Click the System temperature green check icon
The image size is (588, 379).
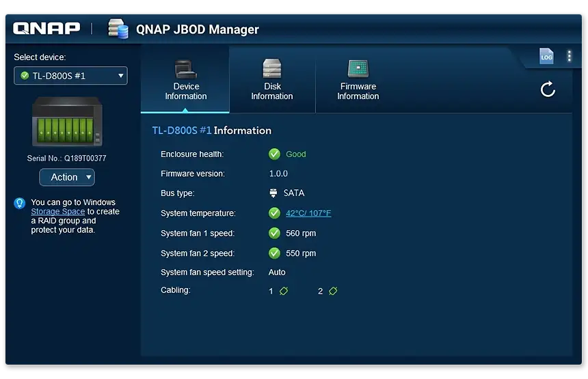click(274, 213)
